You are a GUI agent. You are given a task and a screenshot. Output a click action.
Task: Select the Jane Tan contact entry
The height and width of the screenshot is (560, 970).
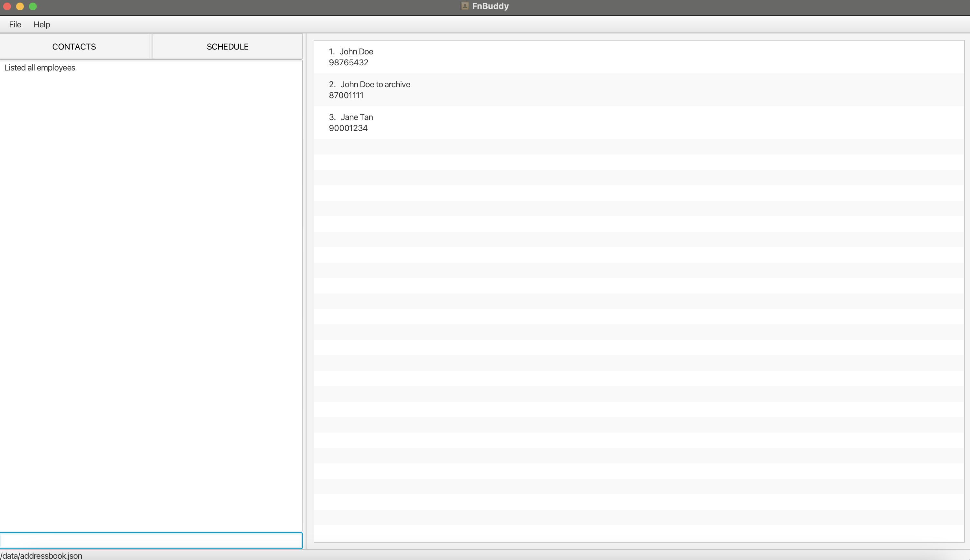tap(639, 122)
